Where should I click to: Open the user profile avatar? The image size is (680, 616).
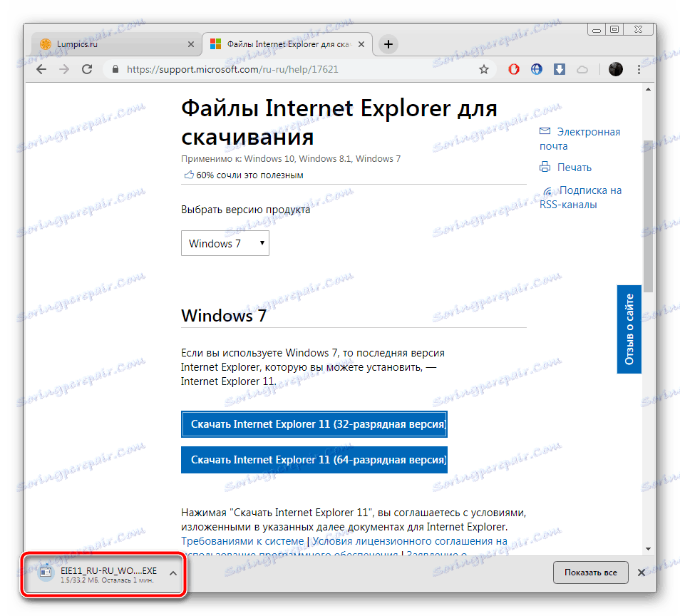click(615, 69)
